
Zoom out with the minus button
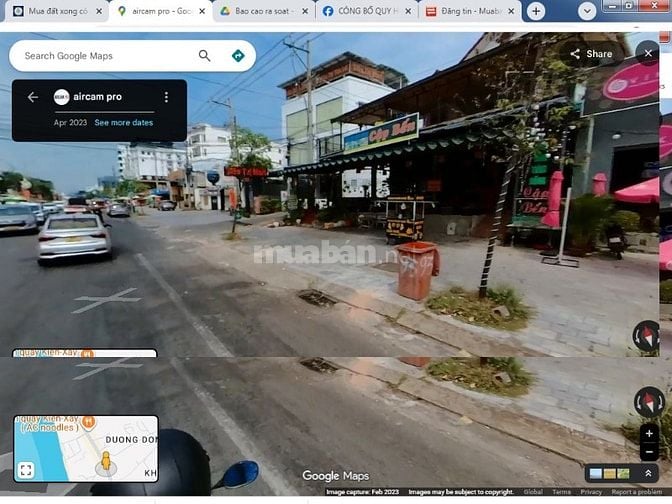click(649, 452)
